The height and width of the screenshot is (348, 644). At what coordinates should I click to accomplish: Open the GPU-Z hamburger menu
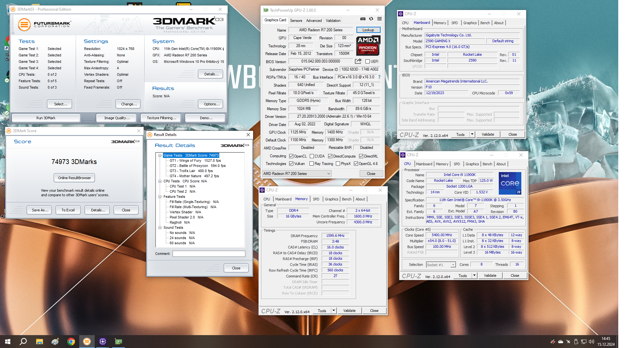click(x=379, y=19)
